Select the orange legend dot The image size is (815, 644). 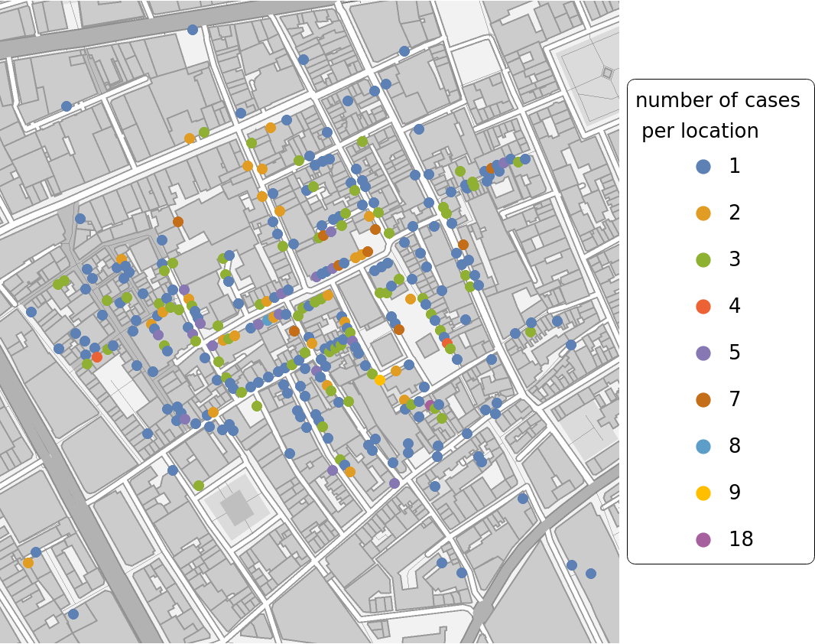coord(703,213)
